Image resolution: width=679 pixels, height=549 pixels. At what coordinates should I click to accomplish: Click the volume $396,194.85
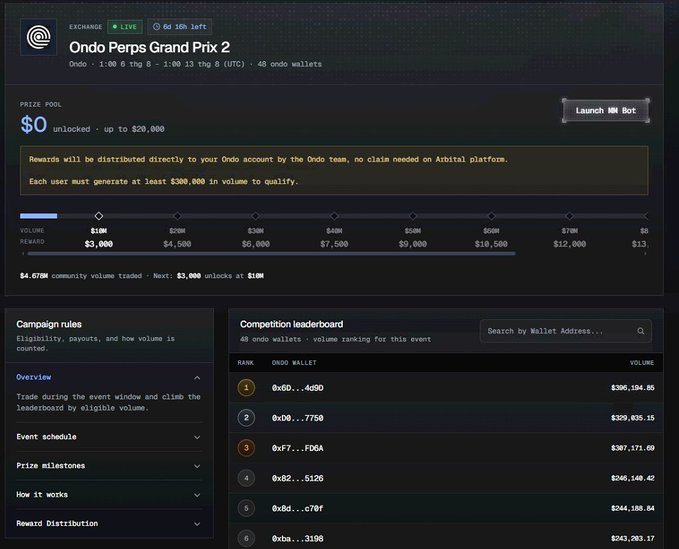pos(633,388)
